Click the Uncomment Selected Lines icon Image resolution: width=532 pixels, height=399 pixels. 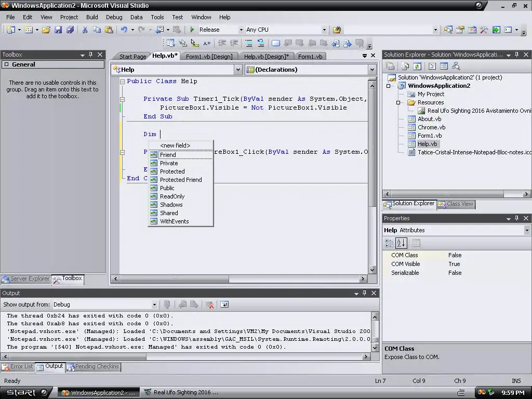click(x=261, y=43)
